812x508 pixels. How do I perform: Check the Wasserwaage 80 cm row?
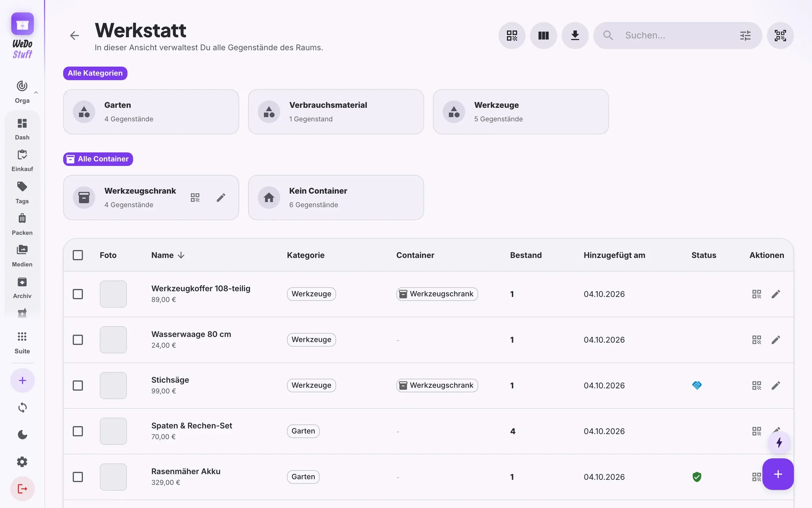click(78, 340)
